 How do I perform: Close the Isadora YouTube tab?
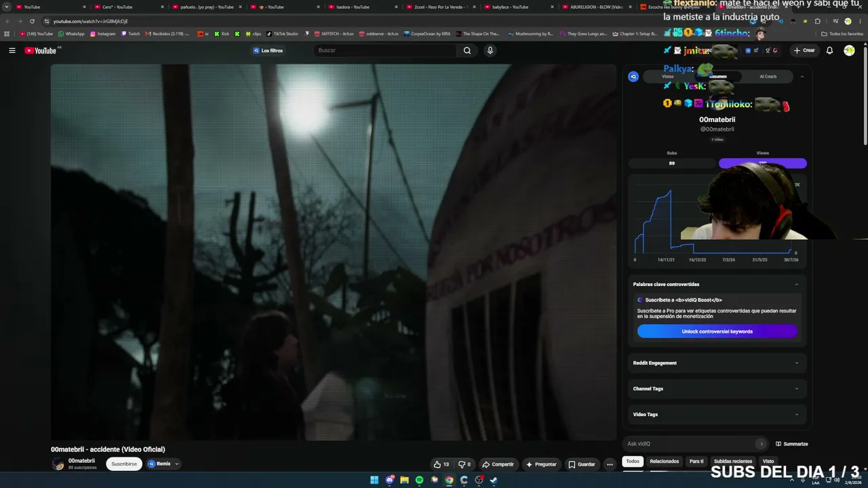[397, 7]
